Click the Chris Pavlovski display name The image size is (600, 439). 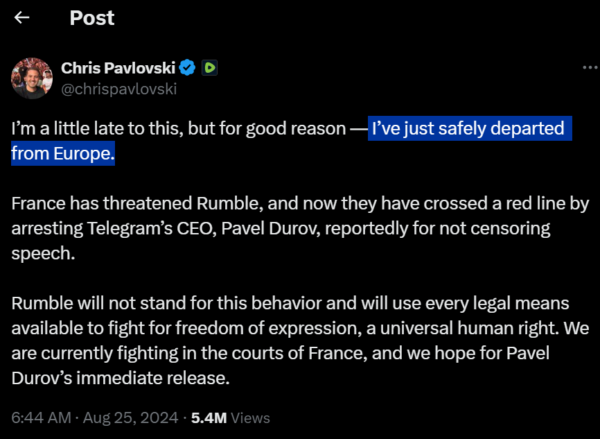[118, 68]
